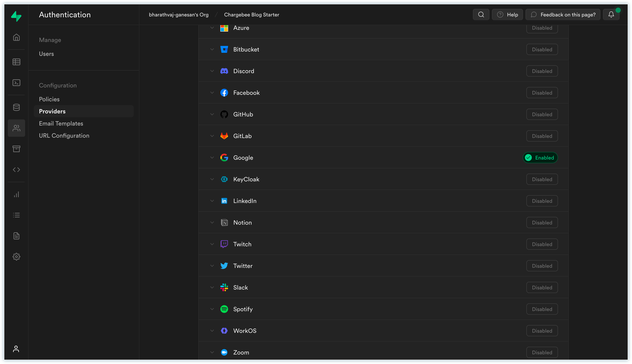This screenshot has height=364, width=632.
Task: Click the GitHub logo icon
Action: click(x=224, y=114)
